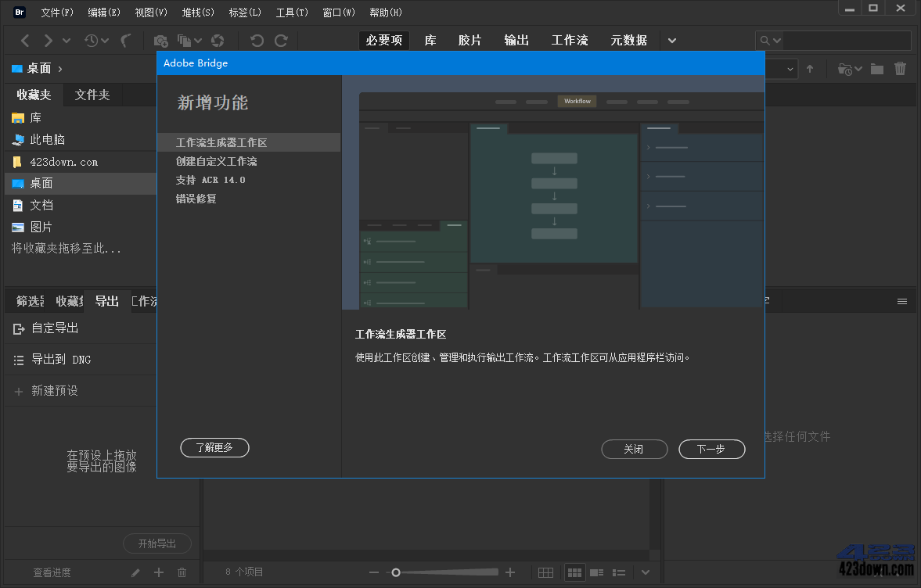Click the get photos from camera icon

click(161, 40)
